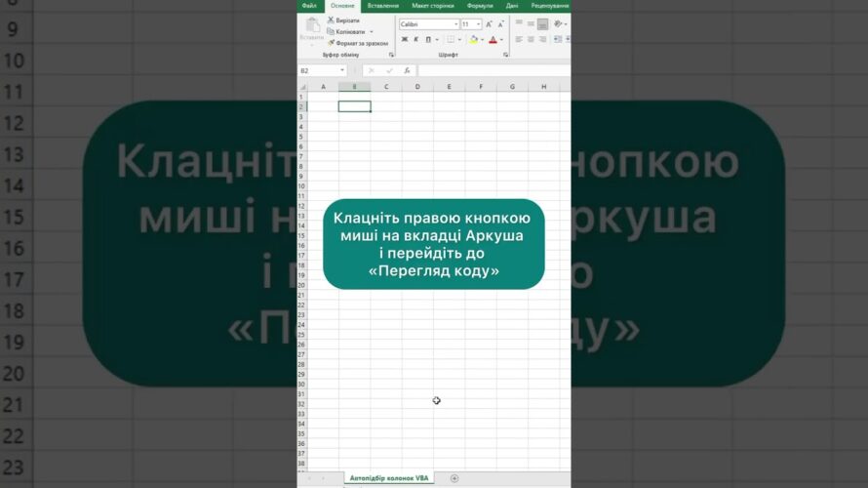The width and height of the screenshot is (868, 488).
Task: Expand the borders dropdown arrow
Action: pyautogui.click(x=459, y=39)
